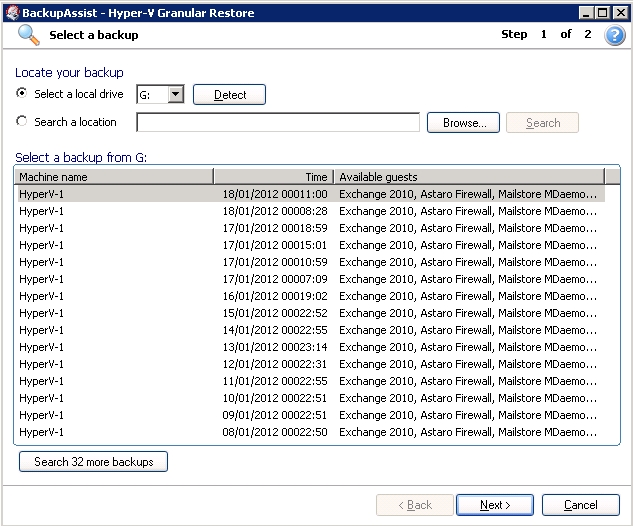Sort by the Available guests column header
The width and height of the screenshot is (633, 526).
click(470, 177)
